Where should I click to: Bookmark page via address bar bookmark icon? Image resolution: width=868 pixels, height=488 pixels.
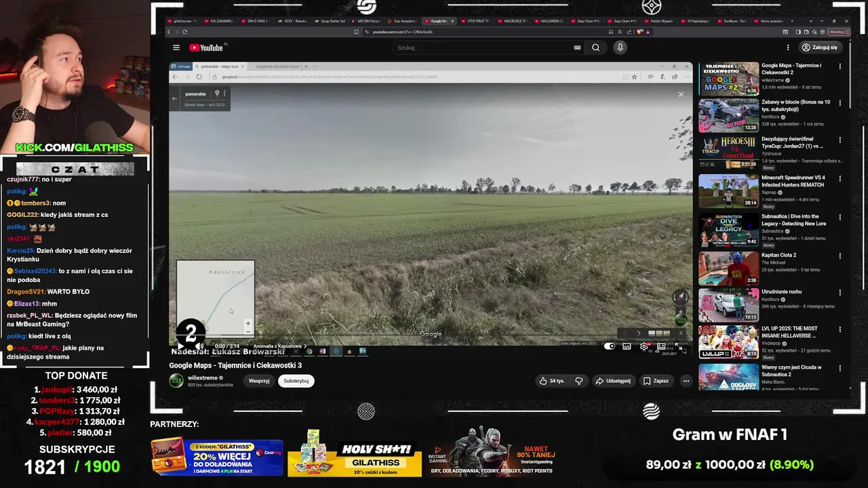click(x=356, y=32)
